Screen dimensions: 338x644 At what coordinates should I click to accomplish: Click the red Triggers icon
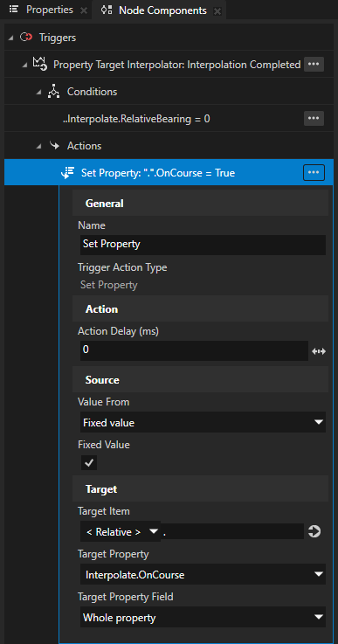[26, 38]
